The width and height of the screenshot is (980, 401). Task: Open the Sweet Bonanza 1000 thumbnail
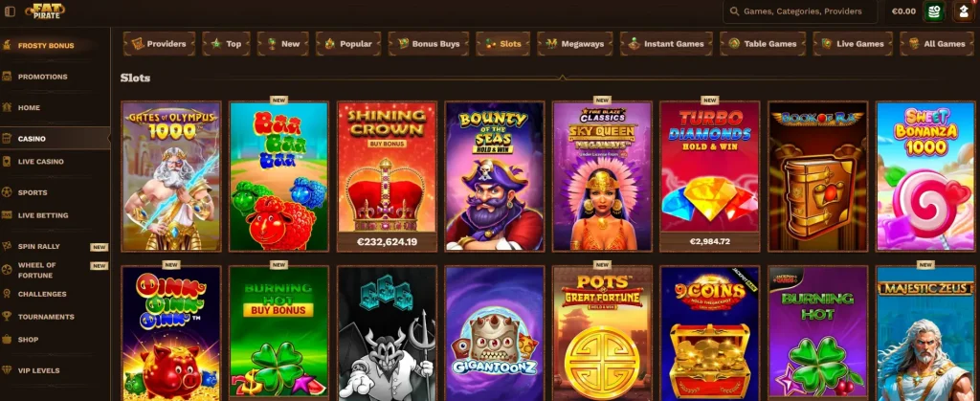pos(925,177)
